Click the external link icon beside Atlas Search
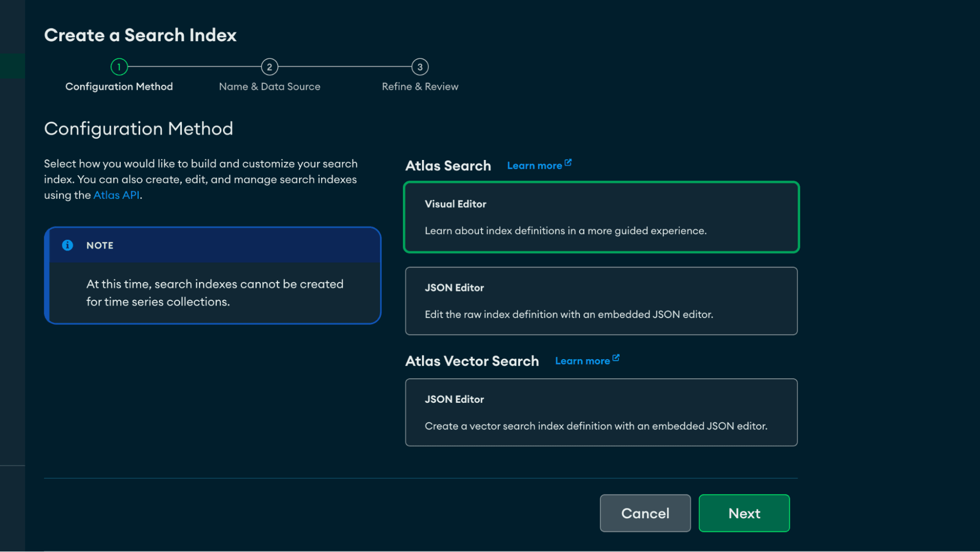 (x=568, y=161)
